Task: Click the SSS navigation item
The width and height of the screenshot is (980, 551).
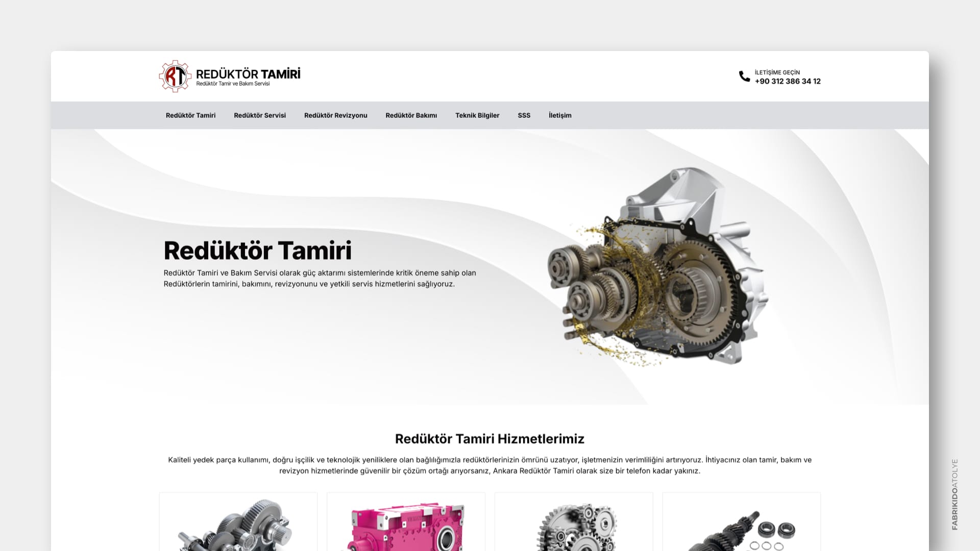Action: point(524,115)
